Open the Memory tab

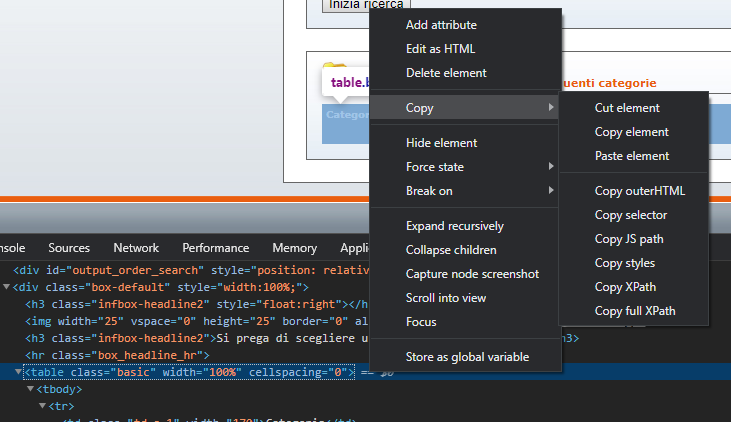[x=295, y=248]
